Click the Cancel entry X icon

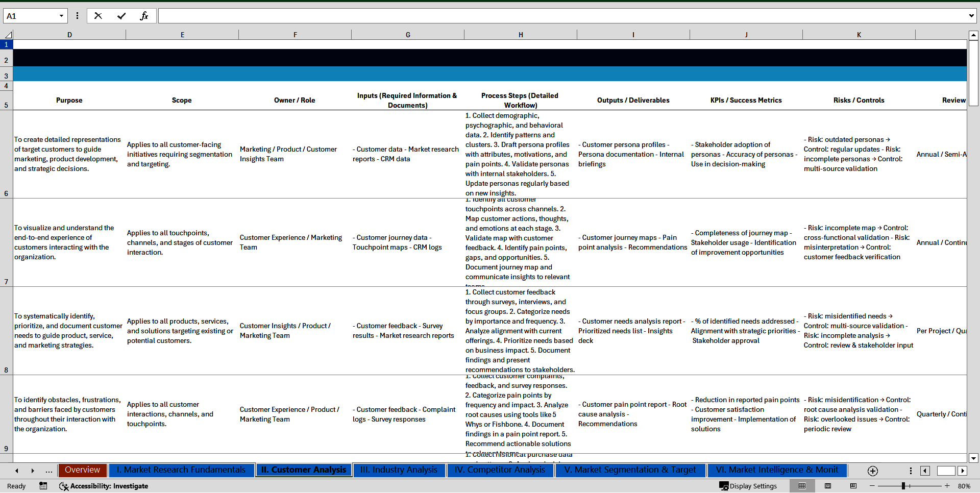(x=98, y=16)
